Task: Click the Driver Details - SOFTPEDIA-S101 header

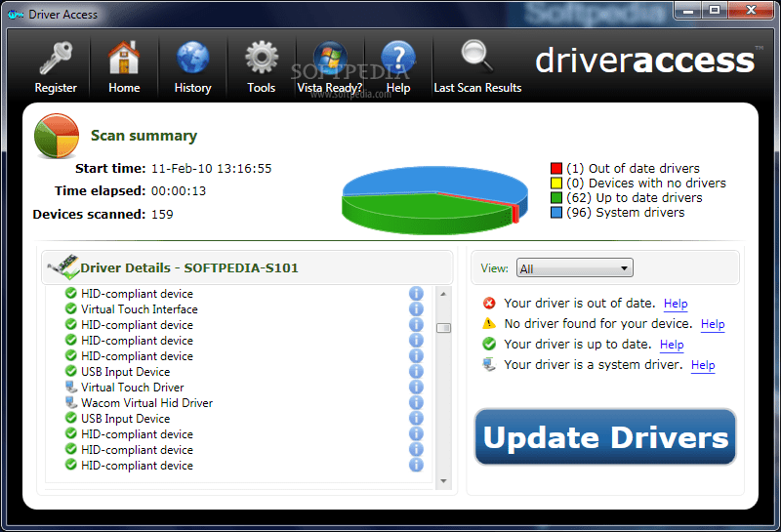Action: [188, 268]
